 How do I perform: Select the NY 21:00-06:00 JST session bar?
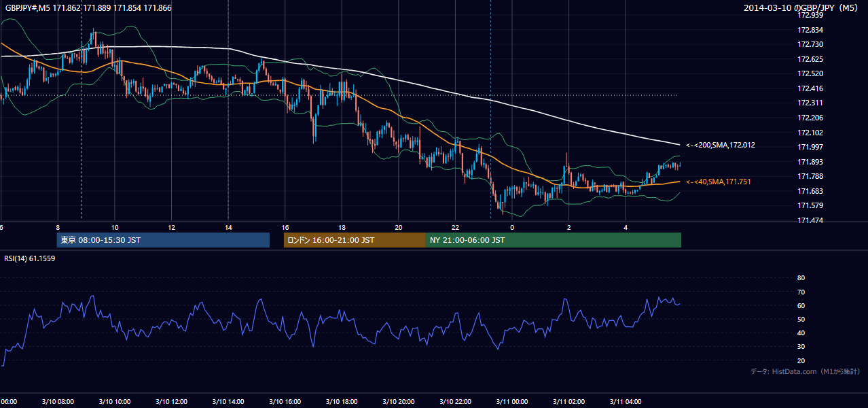554,240
